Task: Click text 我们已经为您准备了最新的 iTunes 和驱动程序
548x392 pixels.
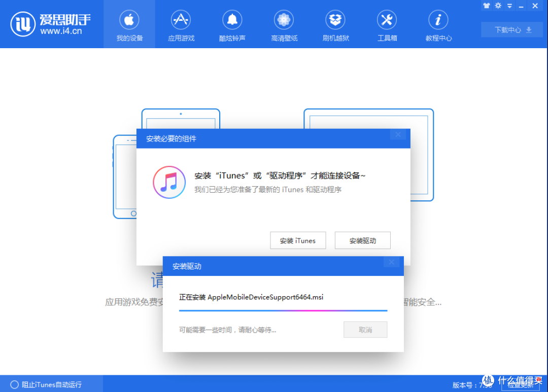Action: (x=268, y=190)
